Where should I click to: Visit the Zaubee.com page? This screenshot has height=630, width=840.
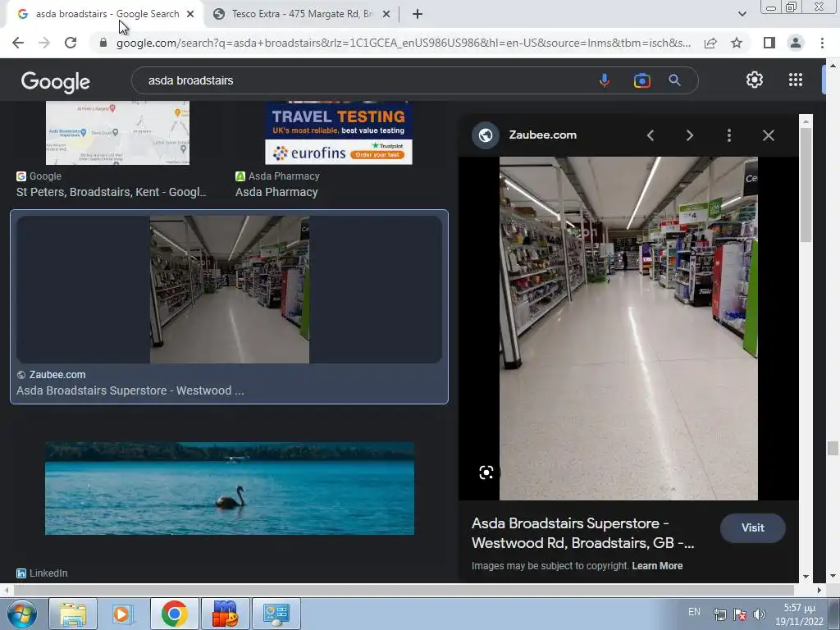click(x=753, y=527)
